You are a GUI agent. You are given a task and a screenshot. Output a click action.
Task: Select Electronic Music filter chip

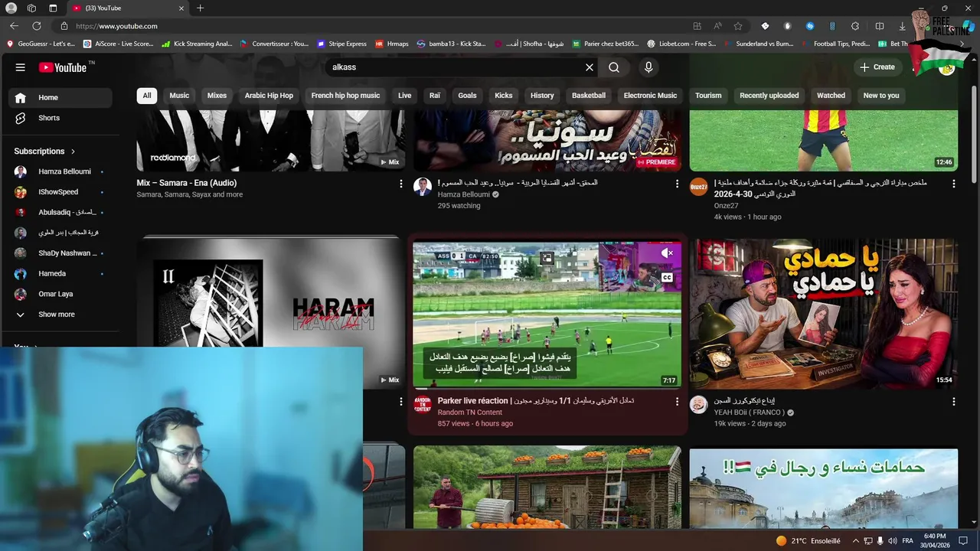tap(650, 96)
